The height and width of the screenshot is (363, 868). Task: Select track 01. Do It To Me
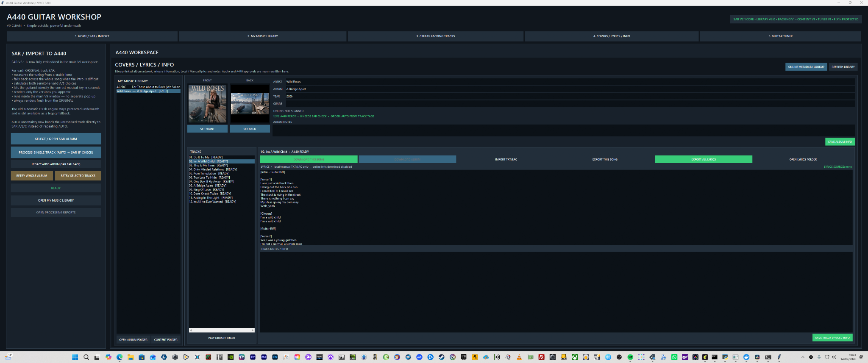coord(222,157)
